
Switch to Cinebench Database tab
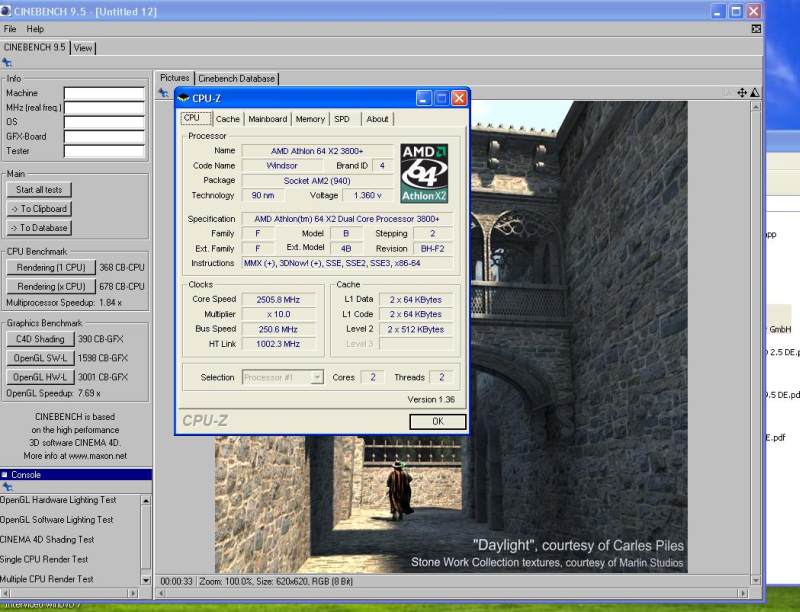tap(236, 79)
